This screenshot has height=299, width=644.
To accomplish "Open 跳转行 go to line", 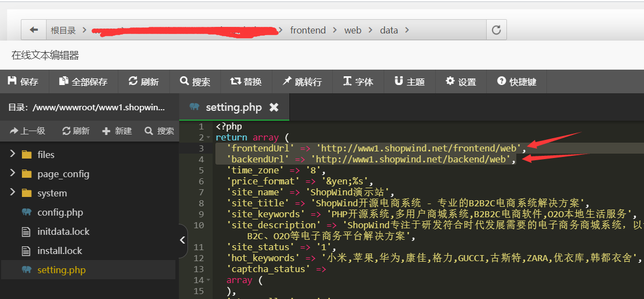I will tap(303, 81).
